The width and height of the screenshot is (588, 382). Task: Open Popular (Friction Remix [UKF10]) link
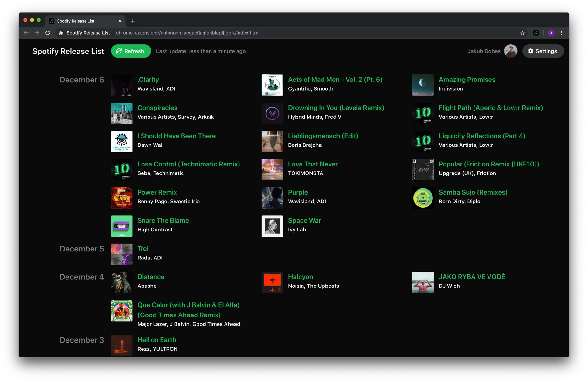[489, 164]
